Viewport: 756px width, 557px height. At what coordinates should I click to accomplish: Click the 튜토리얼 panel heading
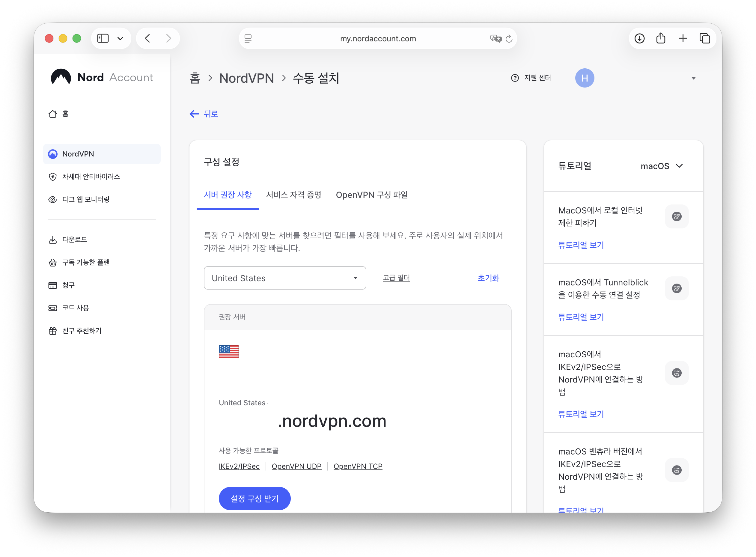(x=575, y=166)
